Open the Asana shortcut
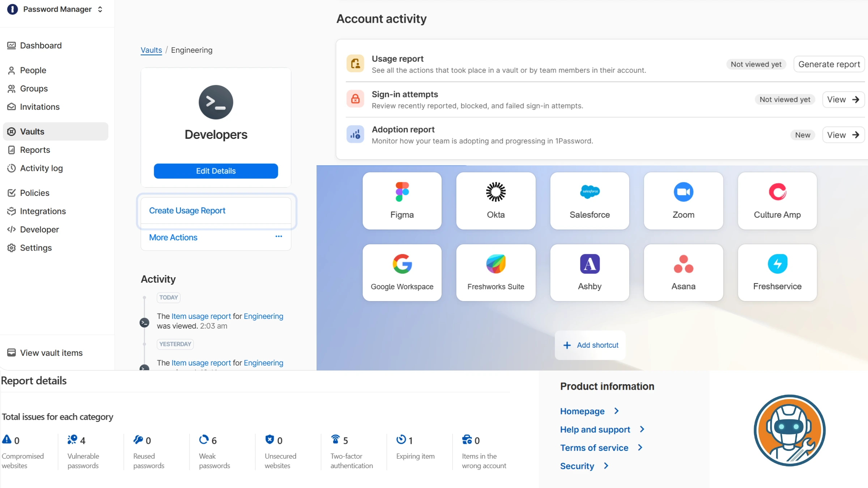 pos(683,272)
